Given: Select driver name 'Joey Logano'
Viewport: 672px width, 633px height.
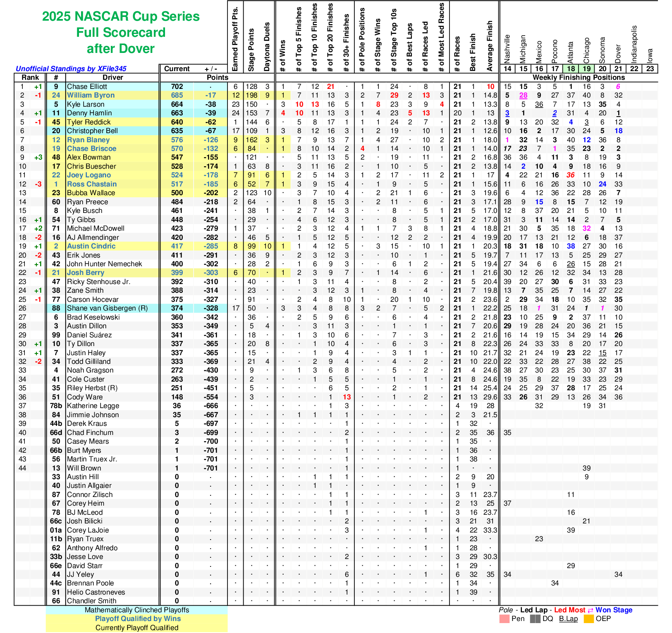Looking at the screenshot, I should click(89, 175).
